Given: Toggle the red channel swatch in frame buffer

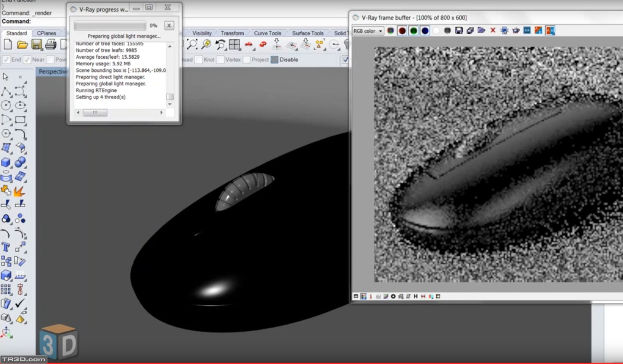Looking at the screenshot, I should (402, 31).
